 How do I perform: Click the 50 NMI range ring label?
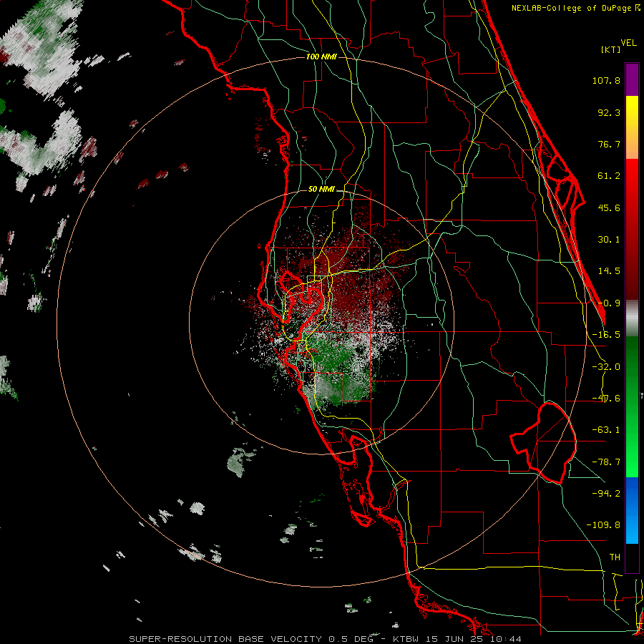point(321,190)
